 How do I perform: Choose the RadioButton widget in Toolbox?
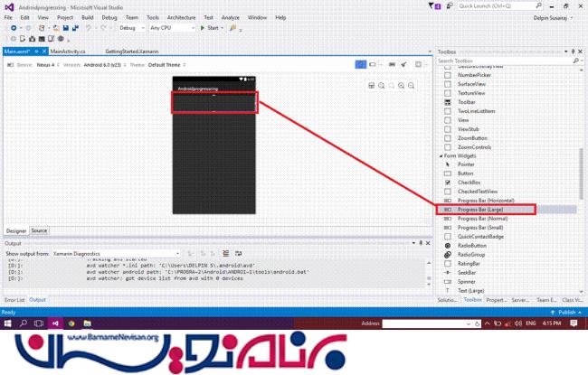tap(470, 246)
